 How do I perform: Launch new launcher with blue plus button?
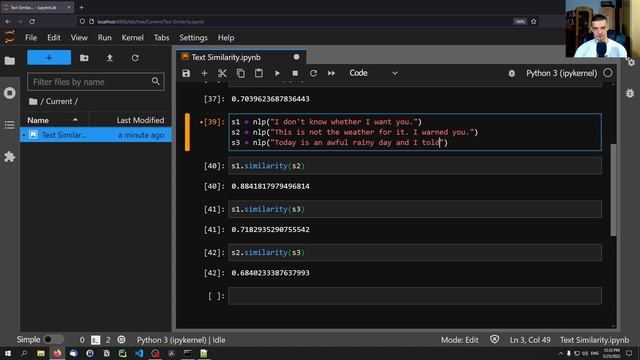click(49, 58)
